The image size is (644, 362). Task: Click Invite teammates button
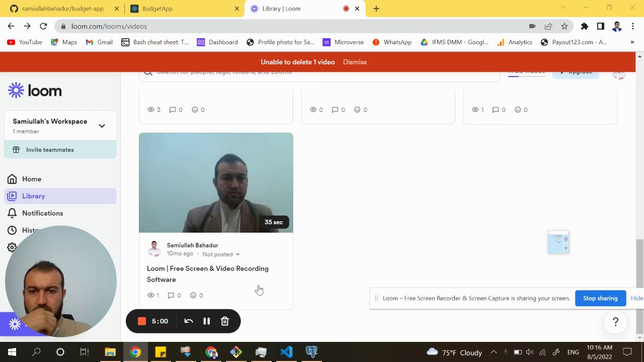click(x=60, y=150)
